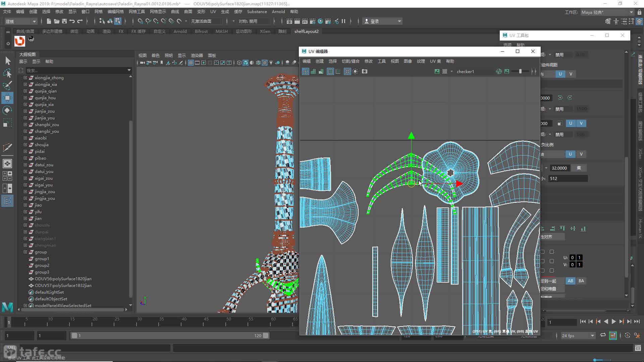The width and height of the screenshot is (644, 362).
Task: Activate the Paint selection tool
Action: (x=7, y=85)
